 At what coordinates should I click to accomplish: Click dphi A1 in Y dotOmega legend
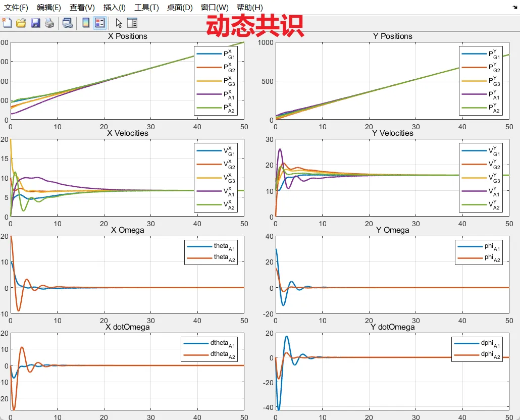click(477, 343)
